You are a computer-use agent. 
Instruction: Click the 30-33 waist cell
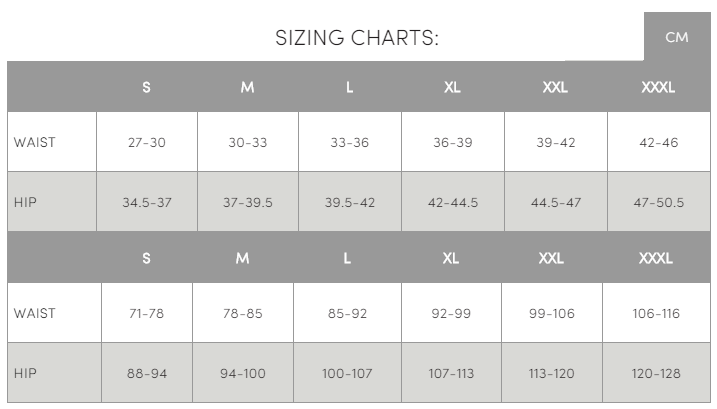(x=248, y=142)
